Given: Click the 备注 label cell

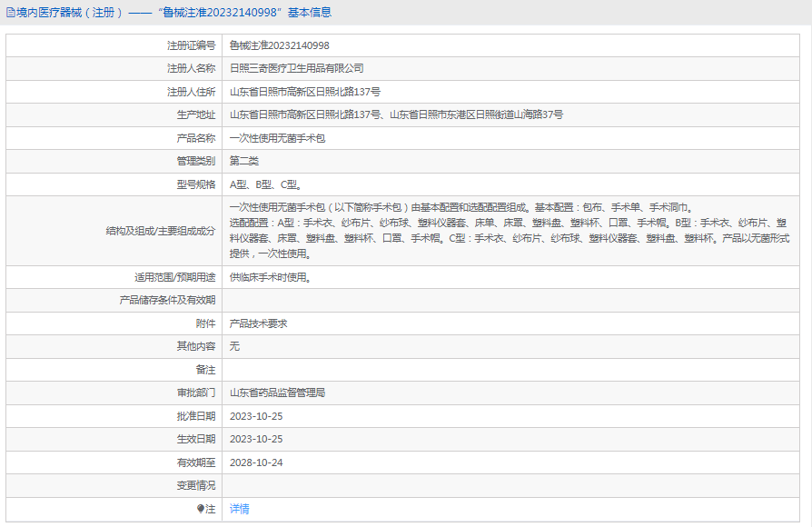Looking at the screenshot, I should 114,370.
